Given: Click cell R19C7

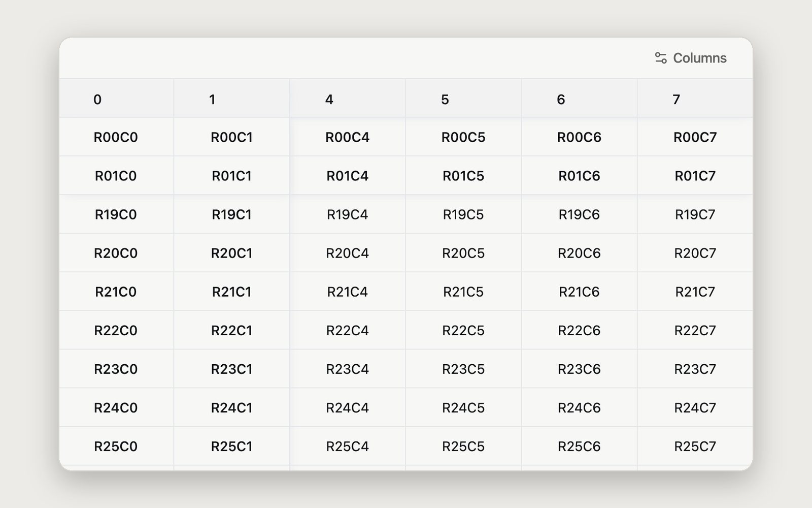Looking at the screenshot, I should pyautogui.click(x=695, y=214).
